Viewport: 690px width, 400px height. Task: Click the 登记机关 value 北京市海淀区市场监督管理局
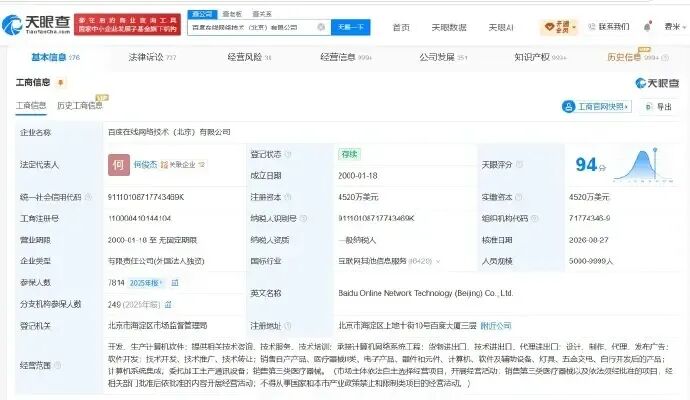coord(158,326)
